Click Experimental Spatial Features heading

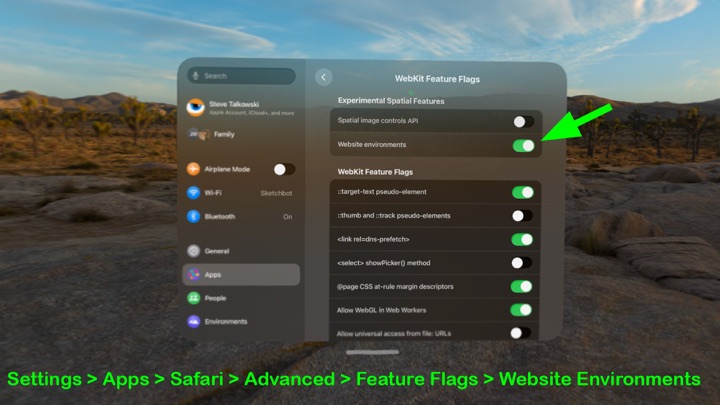(x=391, y=101)
